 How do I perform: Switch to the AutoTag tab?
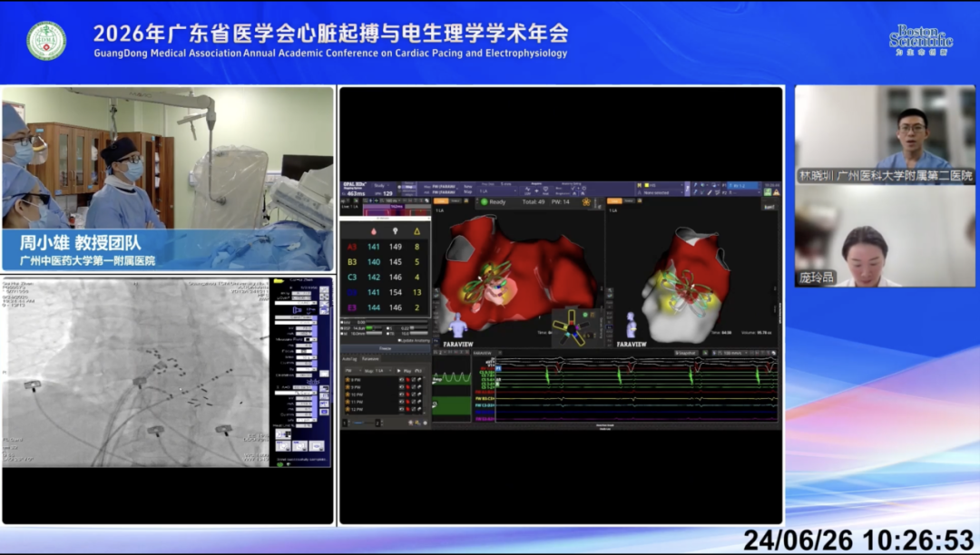pos(349,359)
